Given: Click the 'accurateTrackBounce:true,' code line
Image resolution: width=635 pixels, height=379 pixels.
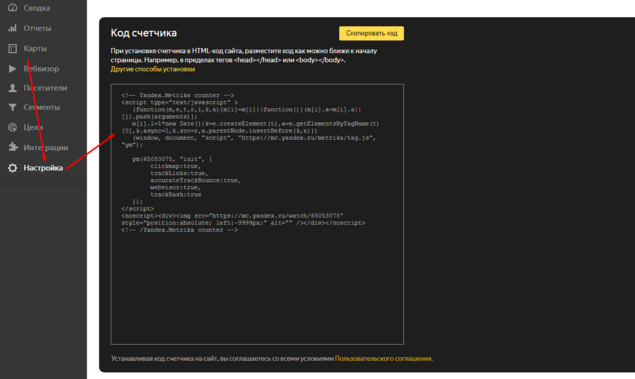Looking at the screenshot, I should 196,180.
